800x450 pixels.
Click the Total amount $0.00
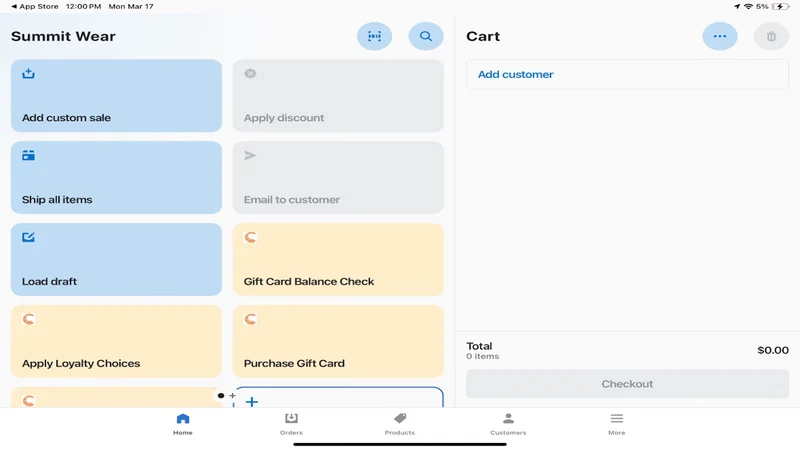tap(772, 350)
